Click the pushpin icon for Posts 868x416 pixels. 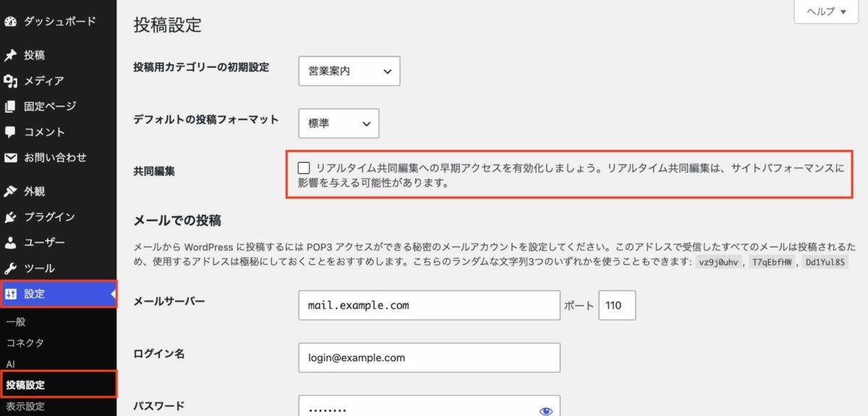tap(10, 56)
